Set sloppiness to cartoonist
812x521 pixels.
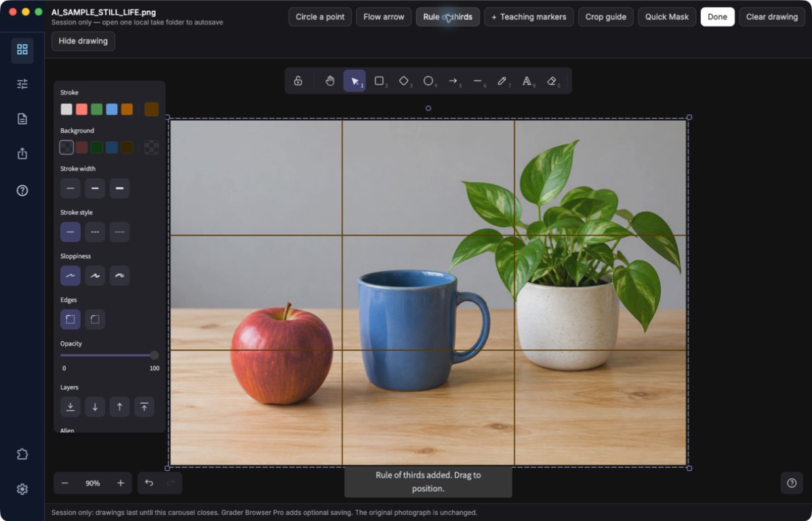[x=119, y=276]
